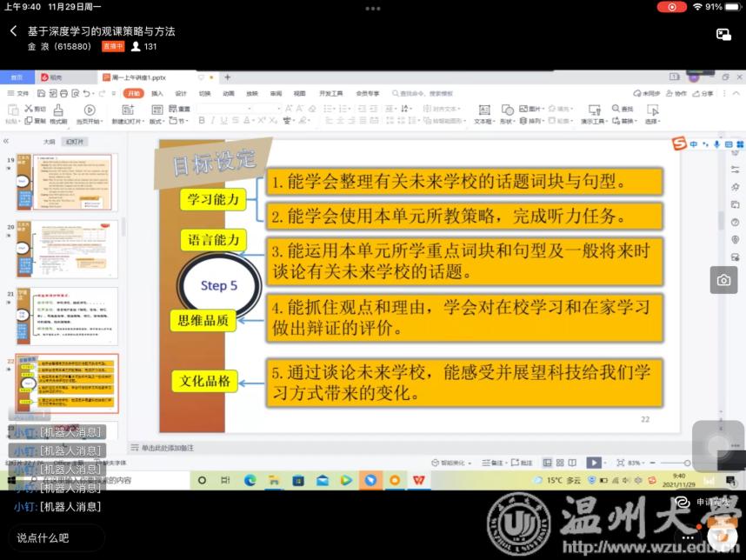The image size is (746, 560).
Task: Open the 文件 File menu
Action: coord(17,93)
